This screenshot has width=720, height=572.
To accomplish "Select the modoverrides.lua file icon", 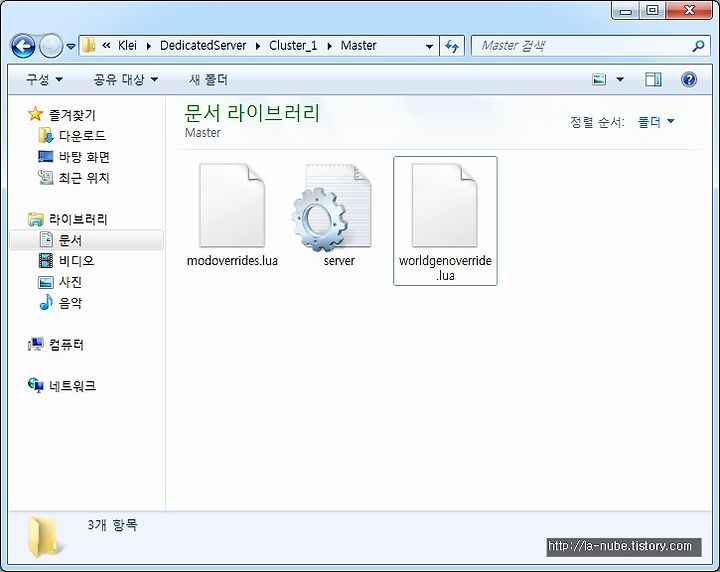I will [232, 205].
